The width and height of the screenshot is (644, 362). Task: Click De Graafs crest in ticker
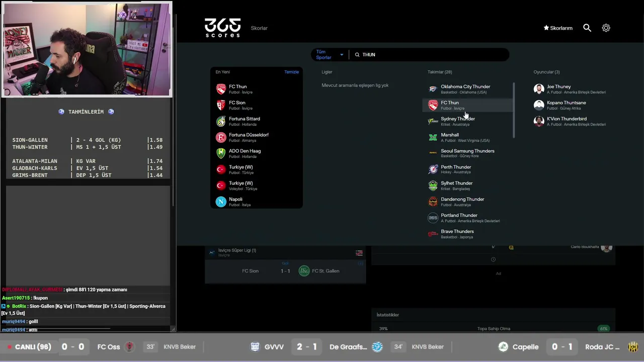(x=377, y=347)
